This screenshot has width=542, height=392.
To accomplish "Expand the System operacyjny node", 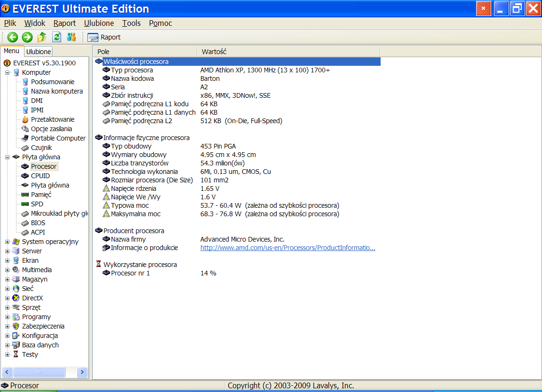I will point(8,242).
